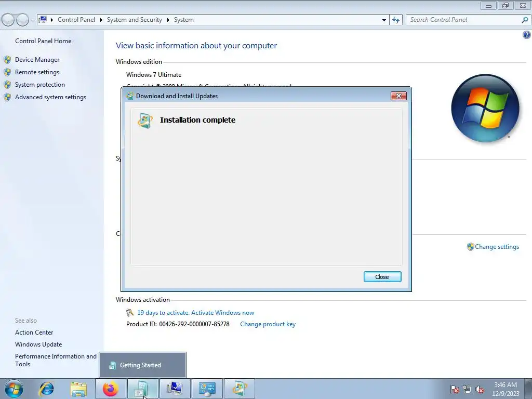
Task: Click the Show desktop button
Action: pos(528,389)
